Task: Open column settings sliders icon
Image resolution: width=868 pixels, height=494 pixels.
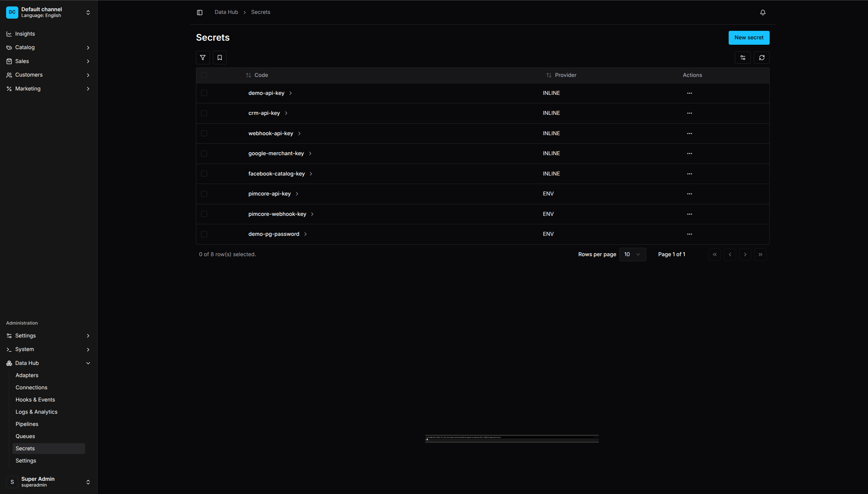Action: [743, 58]
